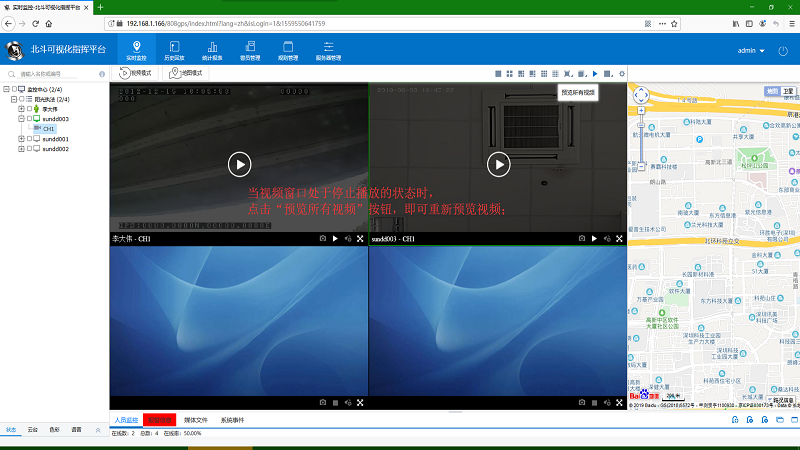The height and width of the screenshot is (450, 800).
Task: Select the six-window layout icon
Action: pyautogui.click(x=521, y=74)
